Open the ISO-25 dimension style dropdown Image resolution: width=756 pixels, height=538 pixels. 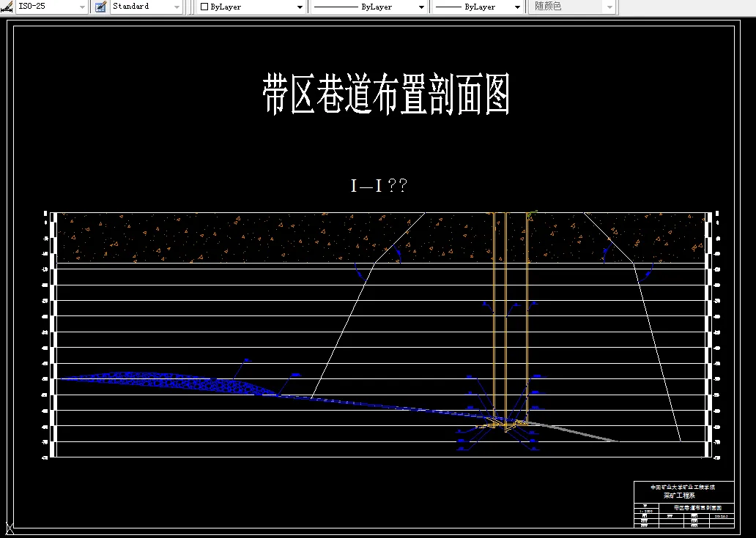[51, 7]
